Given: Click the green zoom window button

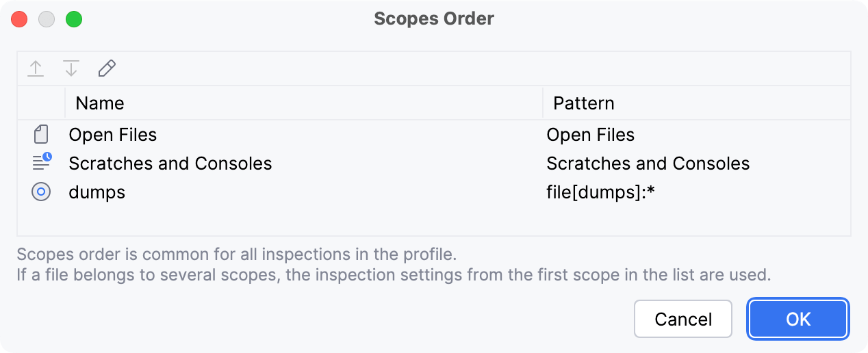Looking at the screenshot, I should point(74,19).
